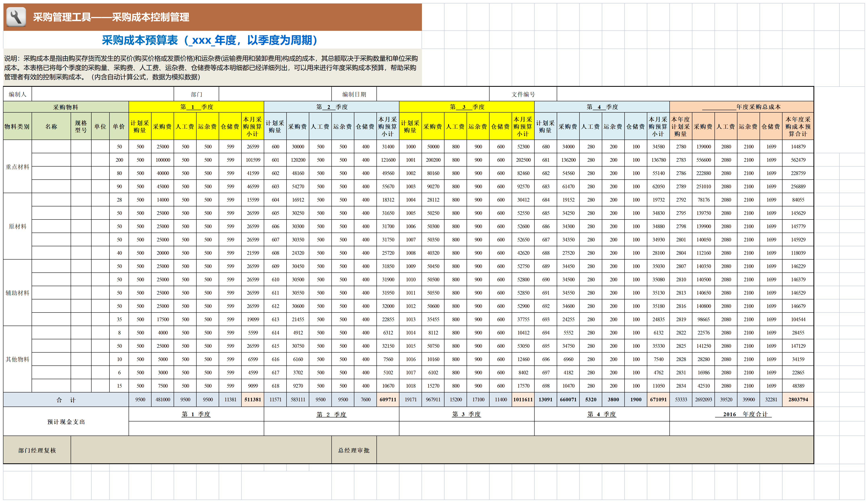
Task: Click the total cell 967911
Action: 433,400
